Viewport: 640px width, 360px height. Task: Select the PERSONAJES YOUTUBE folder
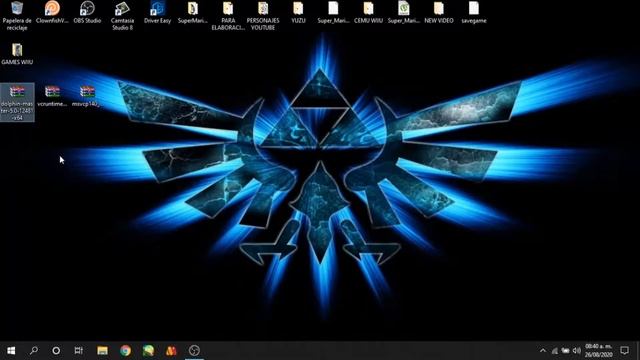tap(263, 16)
